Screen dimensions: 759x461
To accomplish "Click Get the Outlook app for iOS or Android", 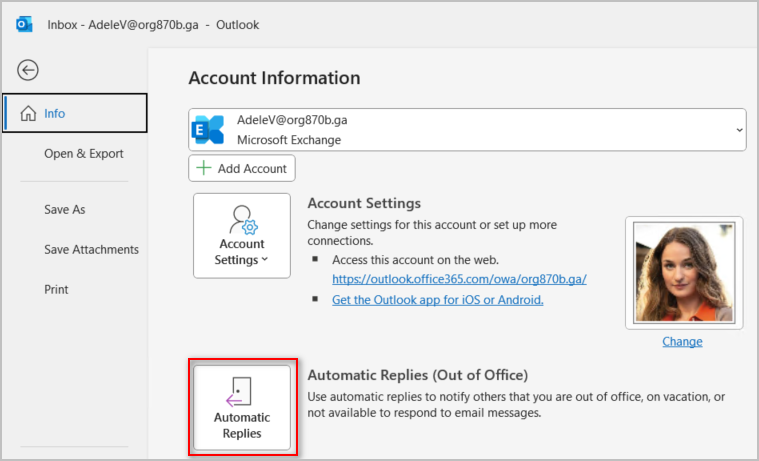I will [438, 300].
